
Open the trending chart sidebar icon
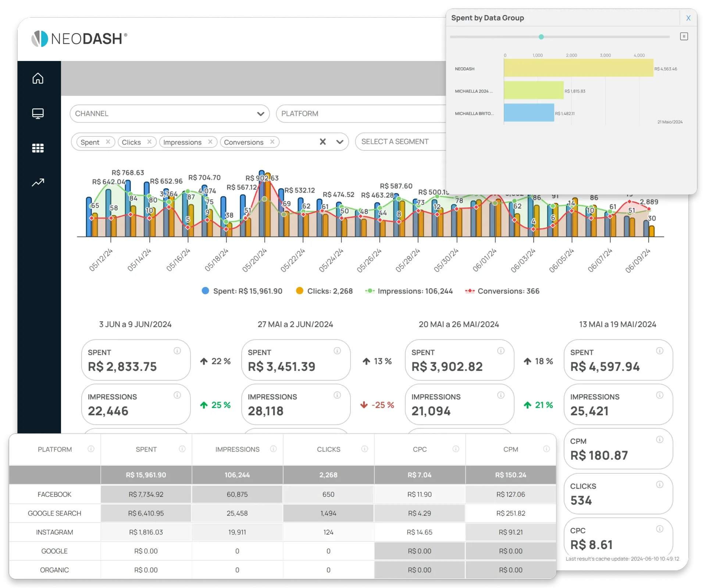38,183
